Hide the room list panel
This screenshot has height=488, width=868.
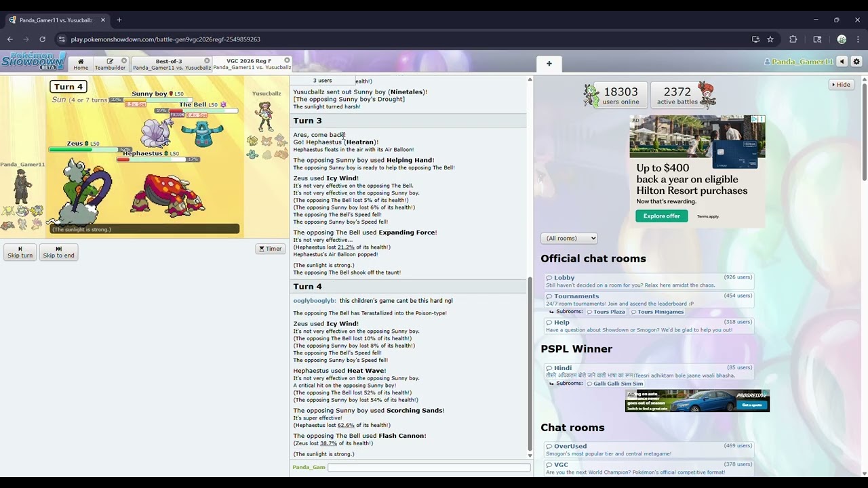[841, 85]
